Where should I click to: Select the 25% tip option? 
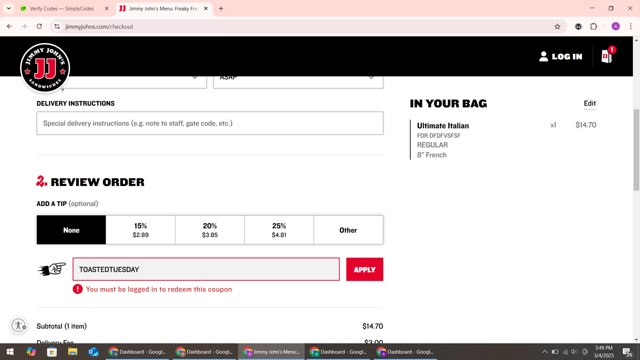click(279, 230)
